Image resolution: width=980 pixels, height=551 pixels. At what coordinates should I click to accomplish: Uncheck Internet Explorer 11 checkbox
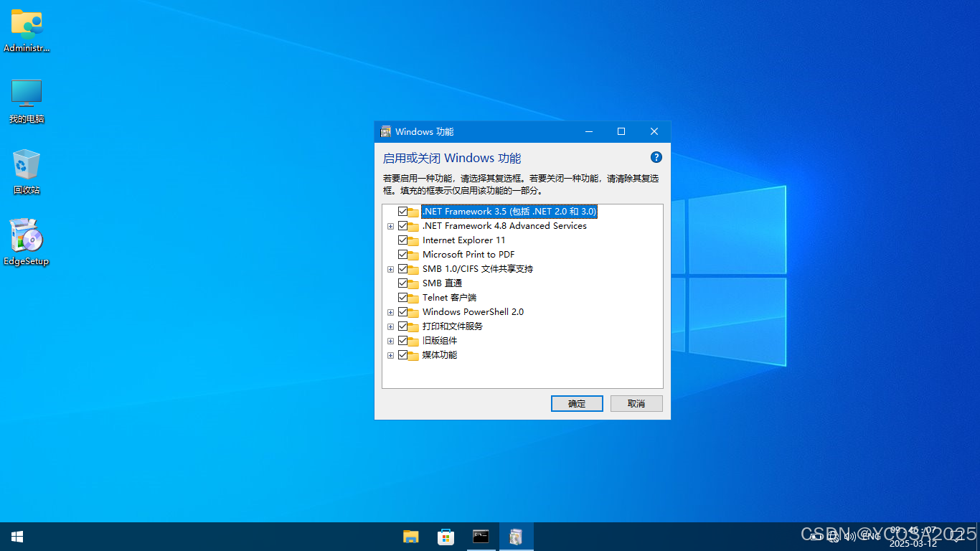coord(402,240)
